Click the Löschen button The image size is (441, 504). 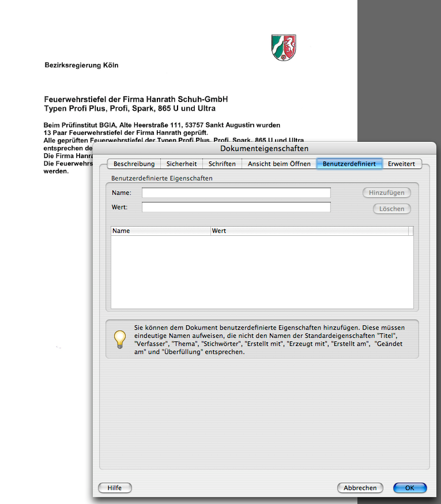coord(392,209)
